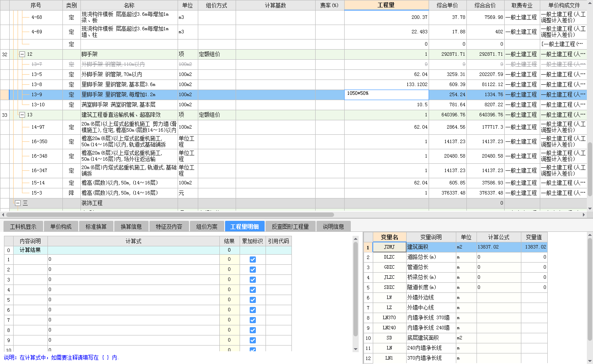Open the 特征及内容 tab
Viewport: 593px width, 364px height.
pyautogui.click(x=169, y=227)
